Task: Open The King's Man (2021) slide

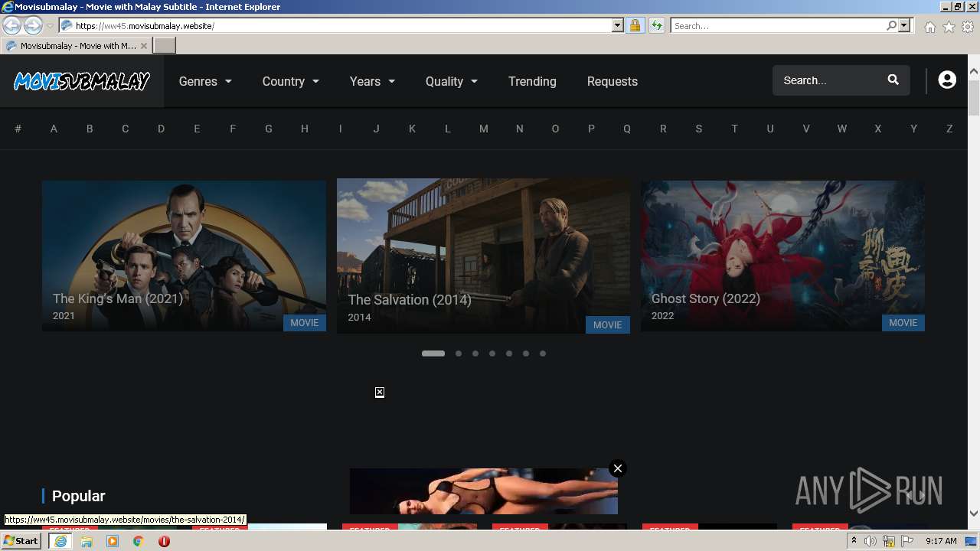Action: [x=184, y=256]
